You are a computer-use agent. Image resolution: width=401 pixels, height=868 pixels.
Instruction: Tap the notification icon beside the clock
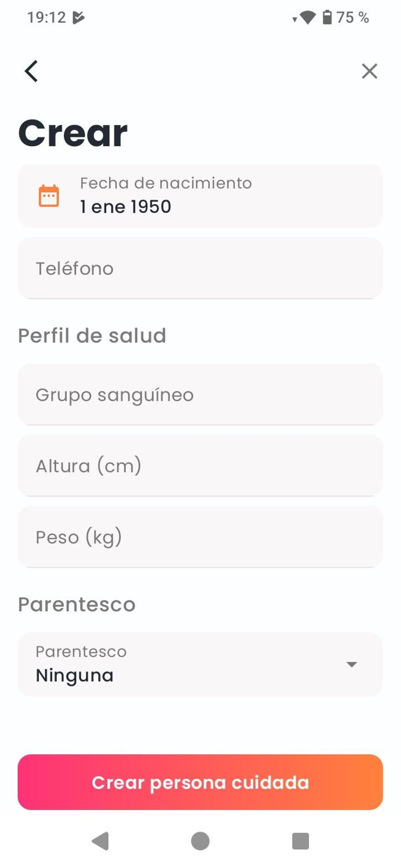[78, 18]
